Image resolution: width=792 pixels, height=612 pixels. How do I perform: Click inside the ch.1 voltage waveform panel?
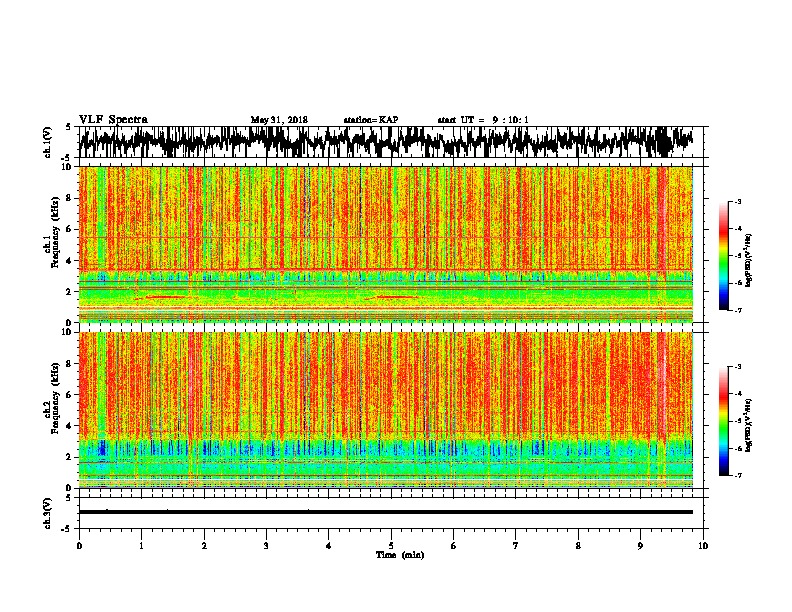tap(390, 142)
